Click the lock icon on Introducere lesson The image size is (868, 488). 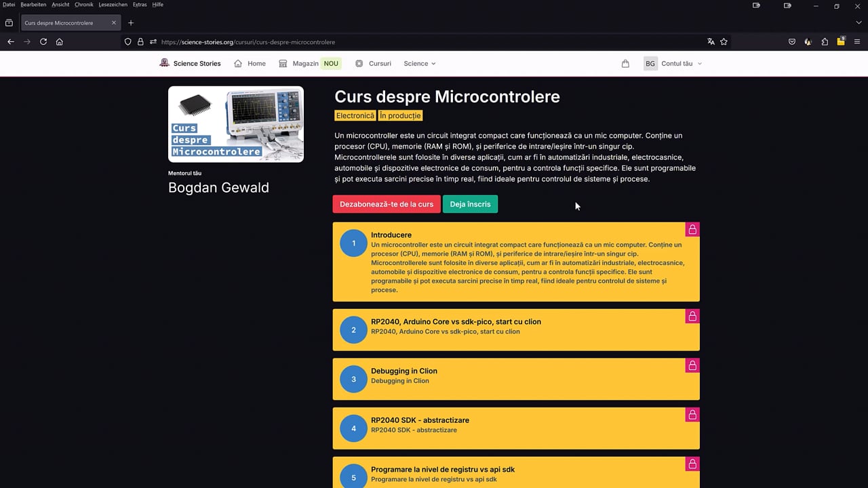tap(692, 230)
